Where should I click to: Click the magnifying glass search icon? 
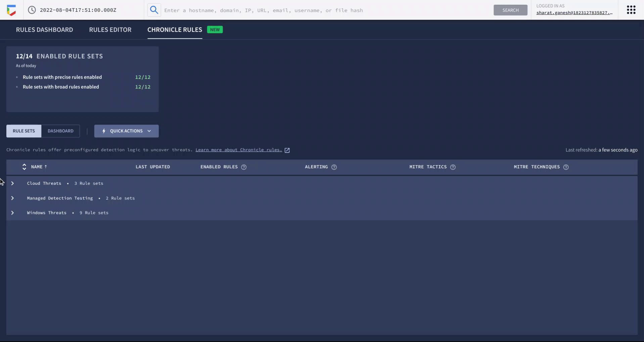pyautogui.click(x=154, y=10)
